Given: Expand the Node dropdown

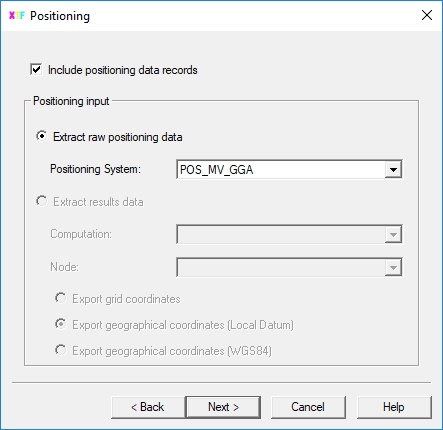Looking at the screenshot, I should (393, 267).
